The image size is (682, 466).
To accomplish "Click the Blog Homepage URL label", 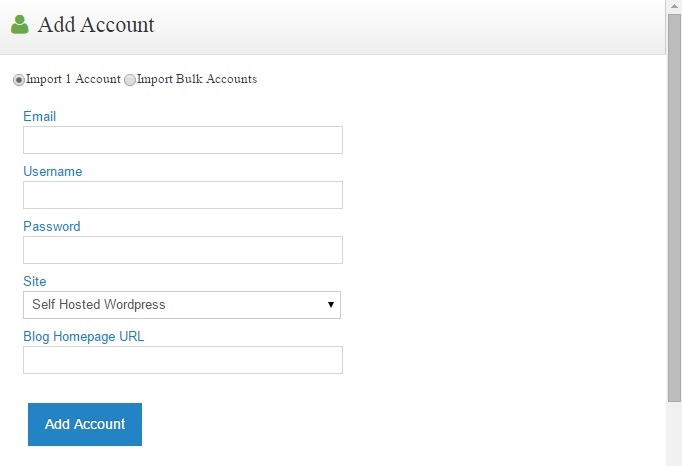I will [84, 336].
